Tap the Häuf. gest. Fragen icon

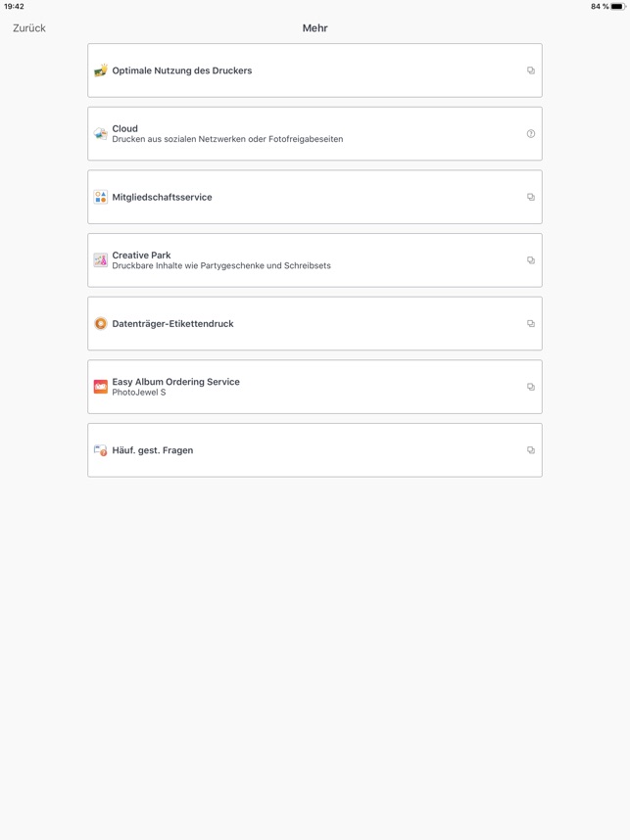pos(101,450)
